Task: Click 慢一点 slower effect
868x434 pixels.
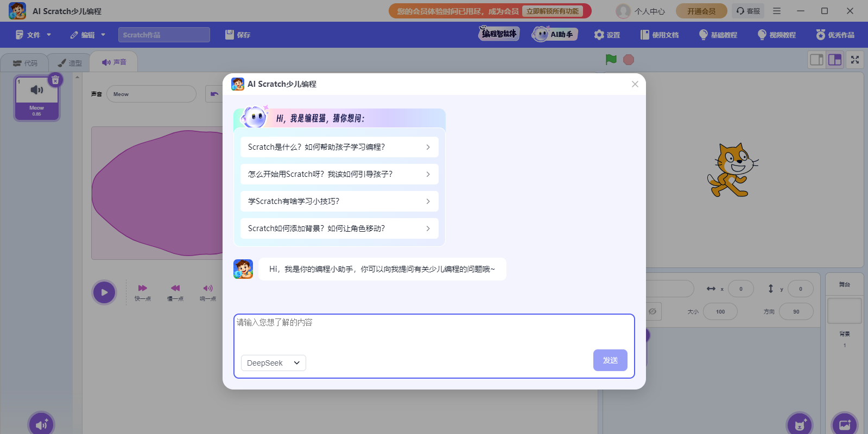Action: point(175,292)
